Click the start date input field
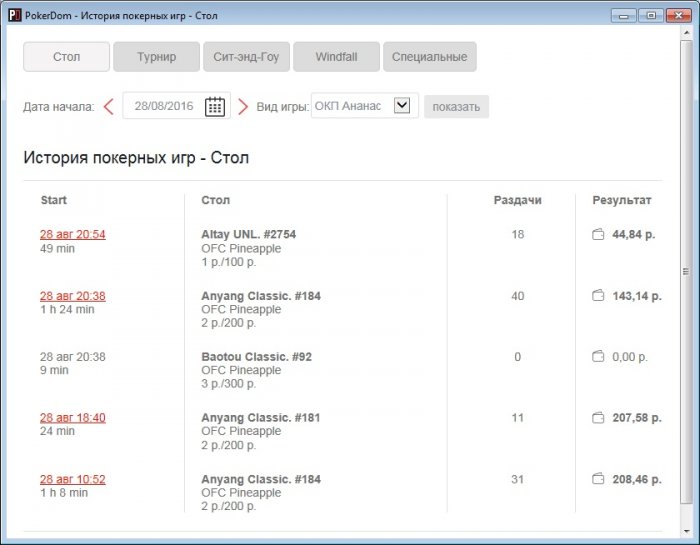This screenshot has width=700, height=545. (164, 106)
